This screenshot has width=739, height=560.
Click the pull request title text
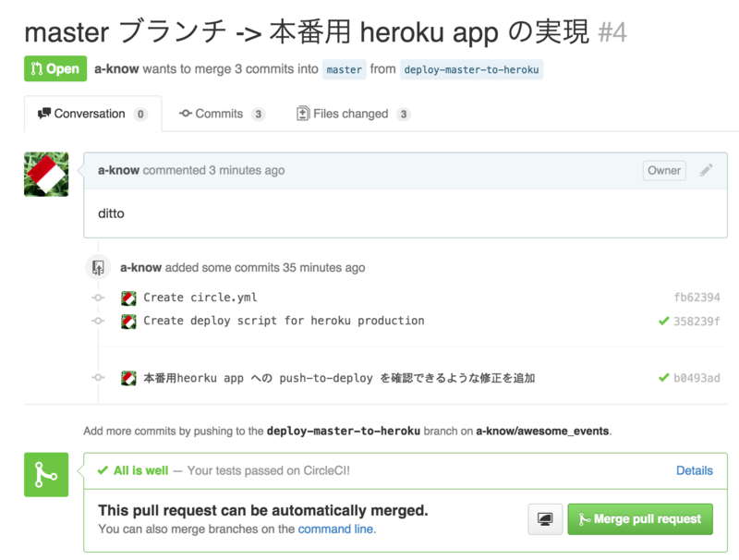click(307, 32)
